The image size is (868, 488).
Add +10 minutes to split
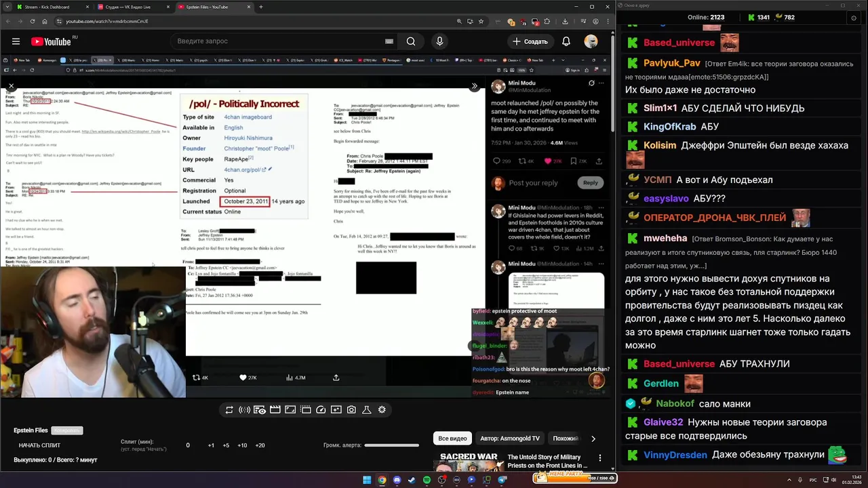pyautogui.click(x=243, y=445)
